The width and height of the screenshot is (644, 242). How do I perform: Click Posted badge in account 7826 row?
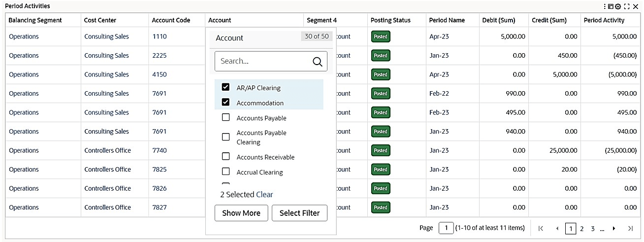coord(381,188)
